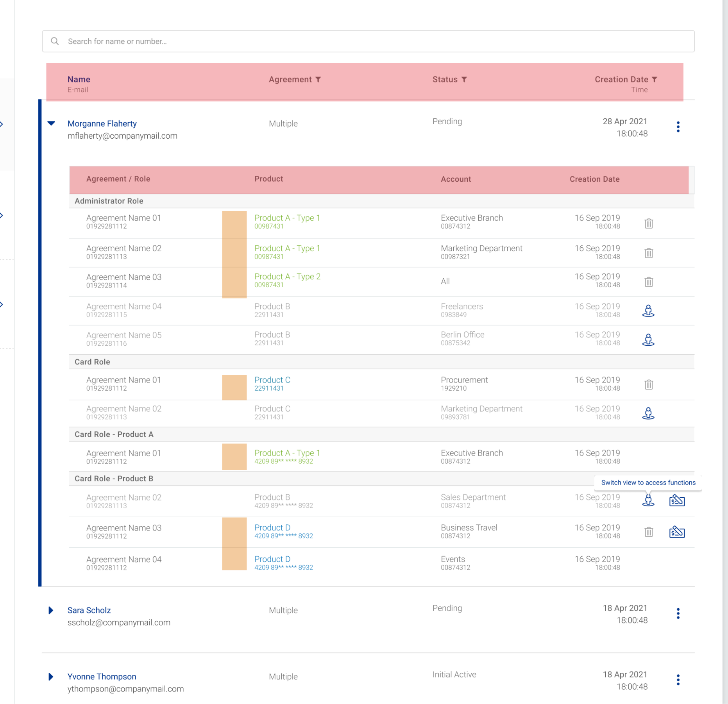Click the search magnifier icon
This screenshot has width=728, height=704.
pyautogui.click(x=55, y=41)
